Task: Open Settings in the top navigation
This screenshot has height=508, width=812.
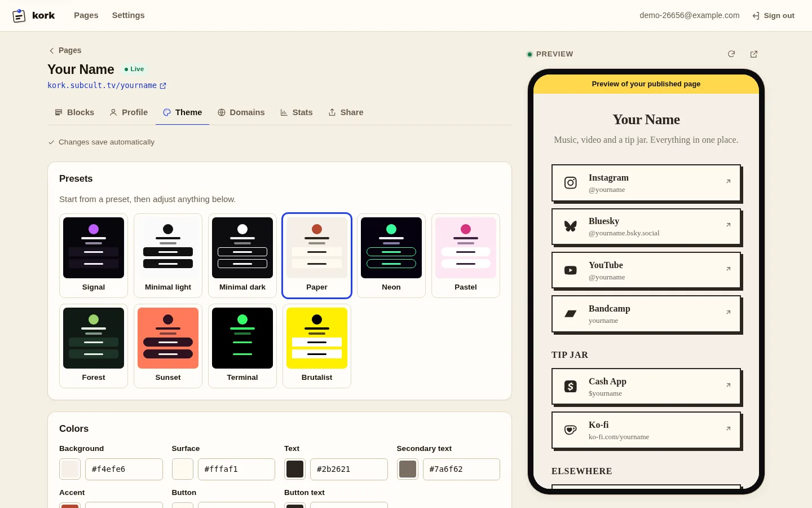Action: 128,15
